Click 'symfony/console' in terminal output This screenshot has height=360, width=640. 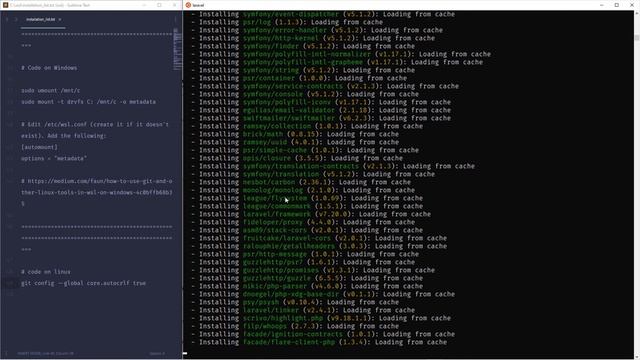tap(273, 94)
